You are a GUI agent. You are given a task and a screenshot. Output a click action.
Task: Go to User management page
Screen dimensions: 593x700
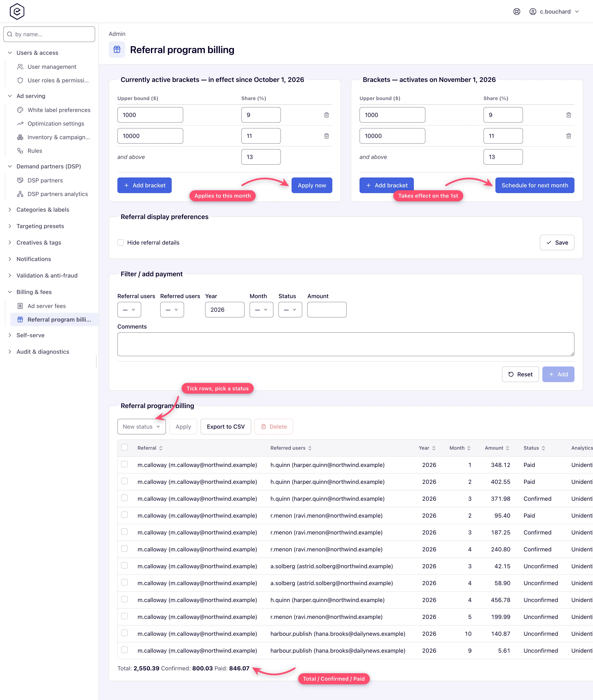click(52, 67)
